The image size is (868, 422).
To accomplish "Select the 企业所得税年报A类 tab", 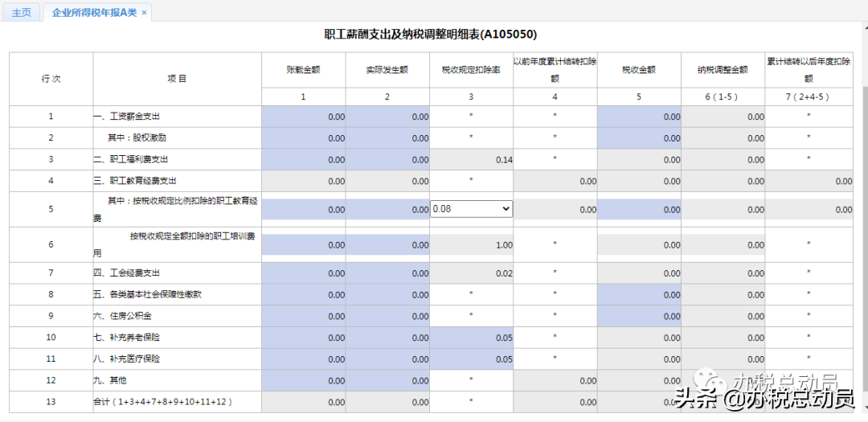I will 94,12.
